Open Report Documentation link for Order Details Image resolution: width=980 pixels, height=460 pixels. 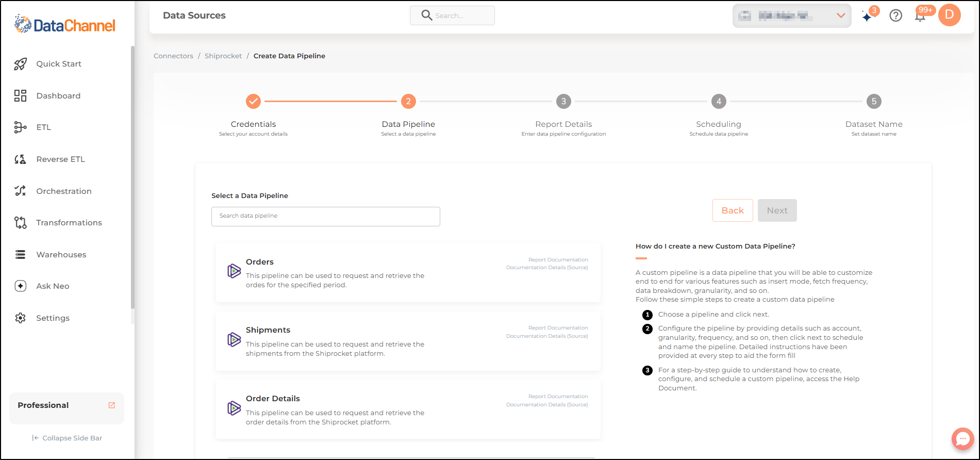tap(558, 396)
